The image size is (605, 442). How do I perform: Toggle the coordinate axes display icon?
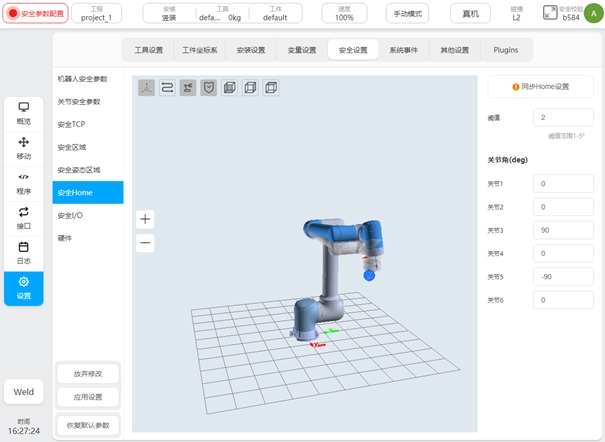pyautogui.click(x=146, y=88)
